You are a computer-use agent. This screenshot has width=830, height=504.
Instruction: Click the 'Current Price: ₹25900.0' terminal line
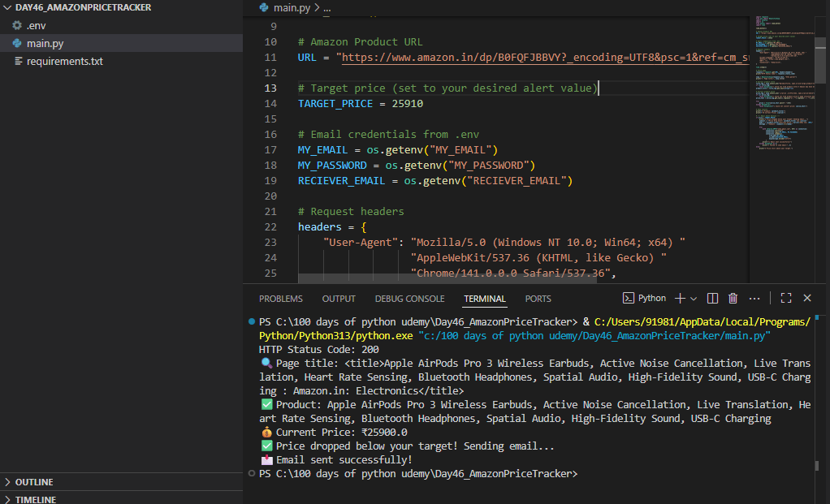click(x=335, y=432)
